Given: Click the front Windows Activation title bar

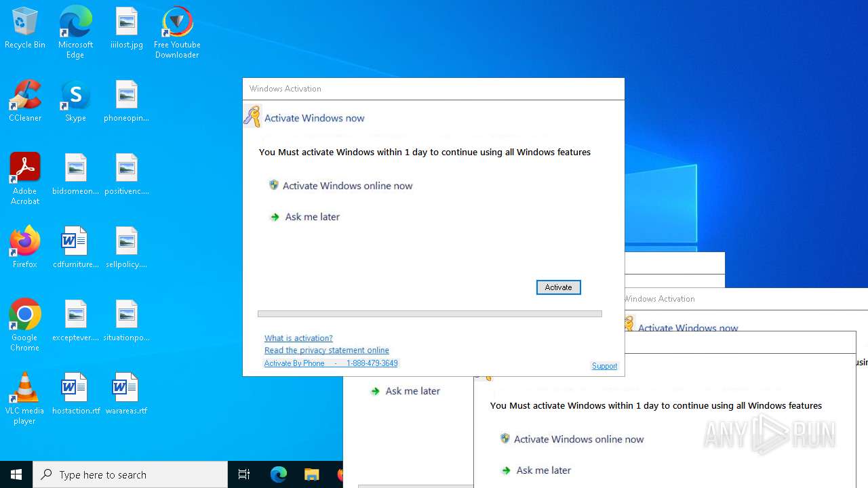Looking at the screenshot, I should point(433,89).
